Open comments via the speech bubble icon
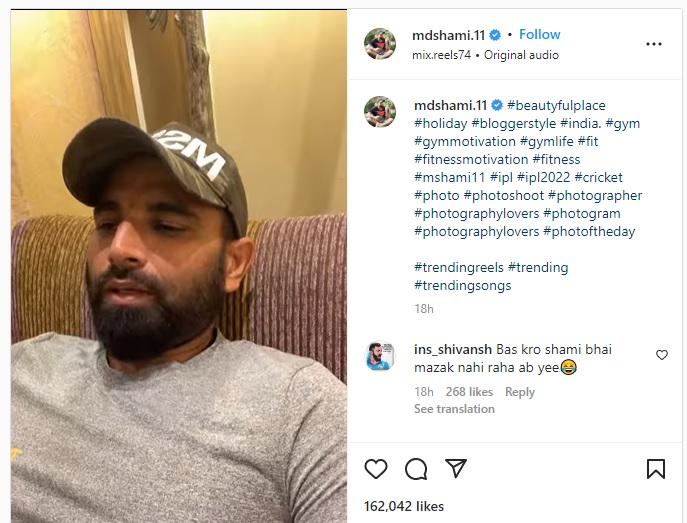This screenshot has width=687, height=523. coord(416,469)
